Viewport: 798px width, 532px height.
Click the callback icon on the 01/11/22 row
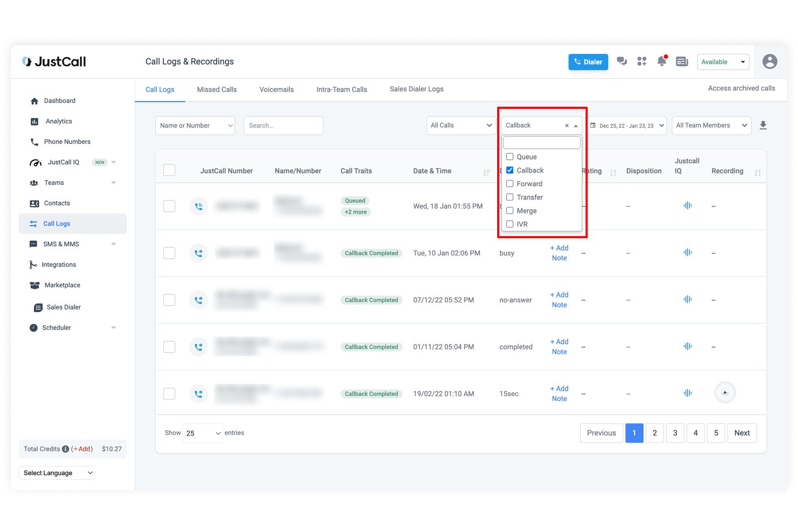(198, 347)
